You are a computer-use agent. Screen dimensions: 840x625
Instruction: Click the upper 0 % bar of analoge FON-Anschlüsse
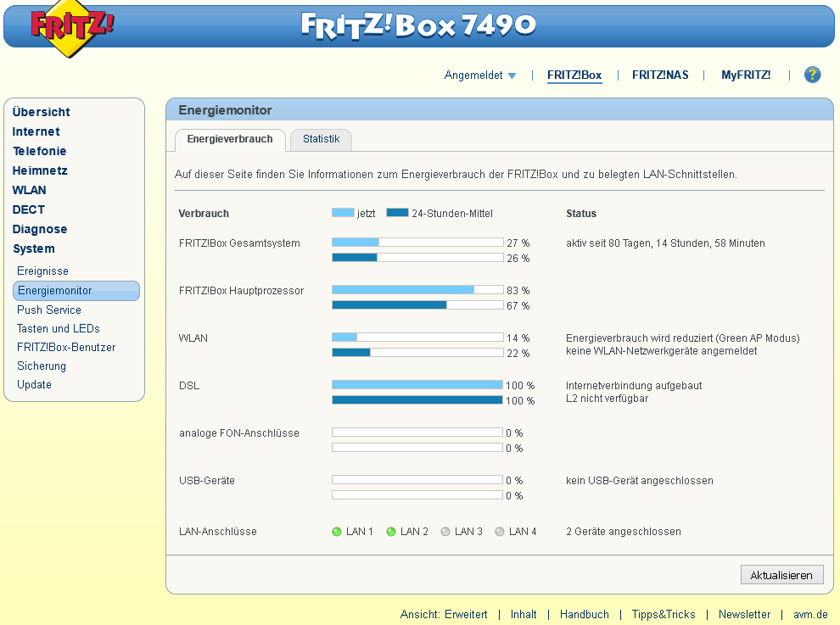[417, 432]
